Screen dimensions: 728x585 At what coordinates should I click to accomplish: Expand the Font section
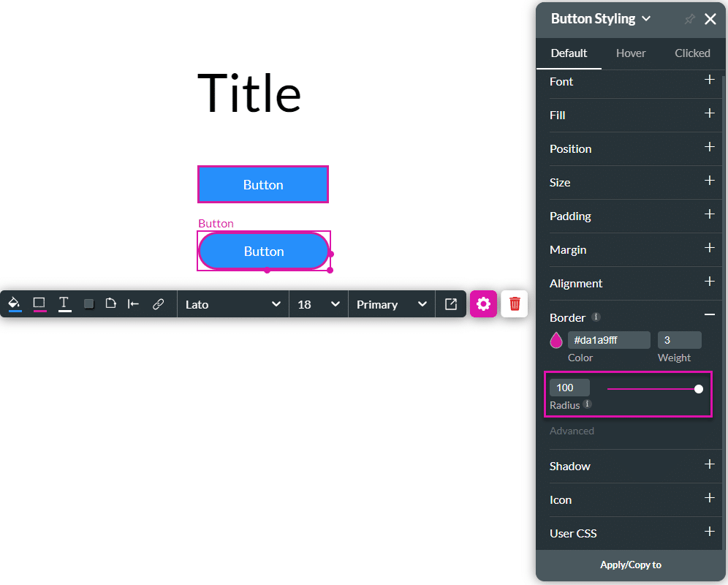709,80
